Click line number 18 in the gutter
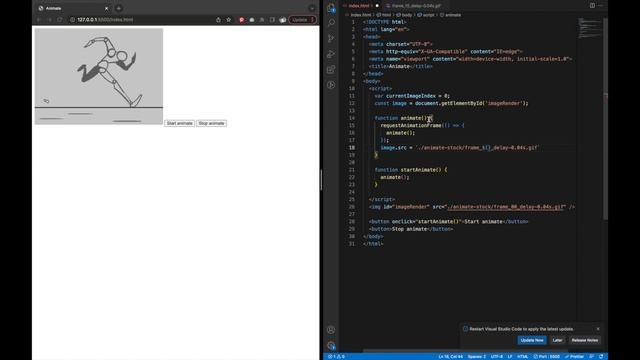This screenshot has height=360, width=640. [x=352, y=147]
